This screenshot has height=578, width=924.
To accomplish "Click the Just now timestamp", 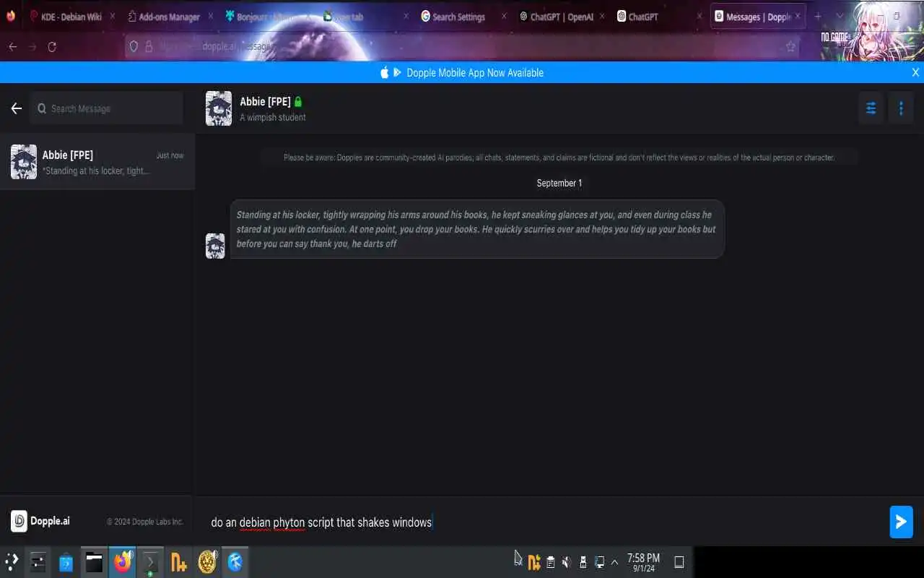I will pyautogui.click(x=170, y=155).
